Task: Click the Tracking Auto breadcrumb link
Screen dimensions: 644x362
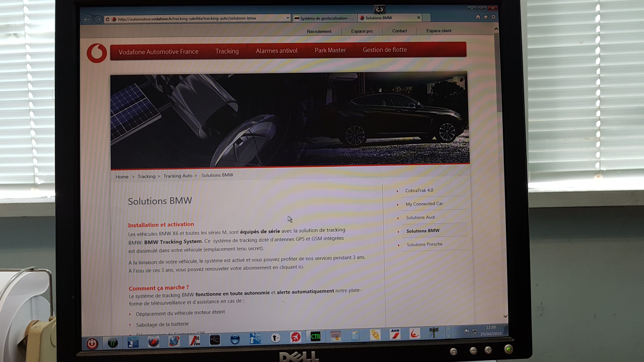Action: pos(178,176)
